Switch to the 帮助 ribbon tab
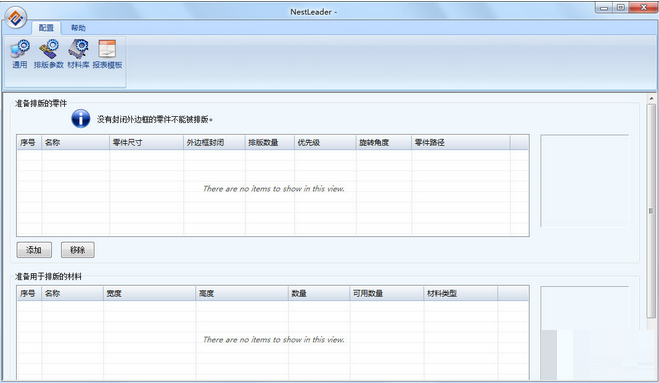659x383 pixels. point(78,28)
